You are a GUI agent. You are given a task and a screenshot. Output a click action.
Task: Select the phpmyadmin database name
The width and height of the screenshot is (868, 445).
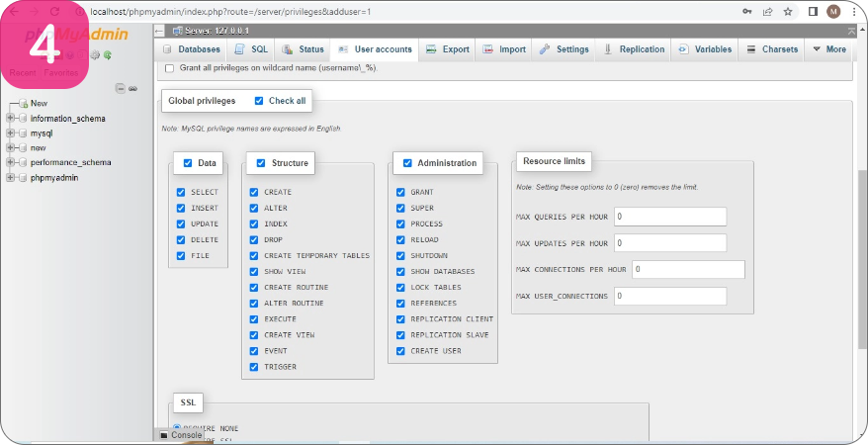tap(54, 178)
